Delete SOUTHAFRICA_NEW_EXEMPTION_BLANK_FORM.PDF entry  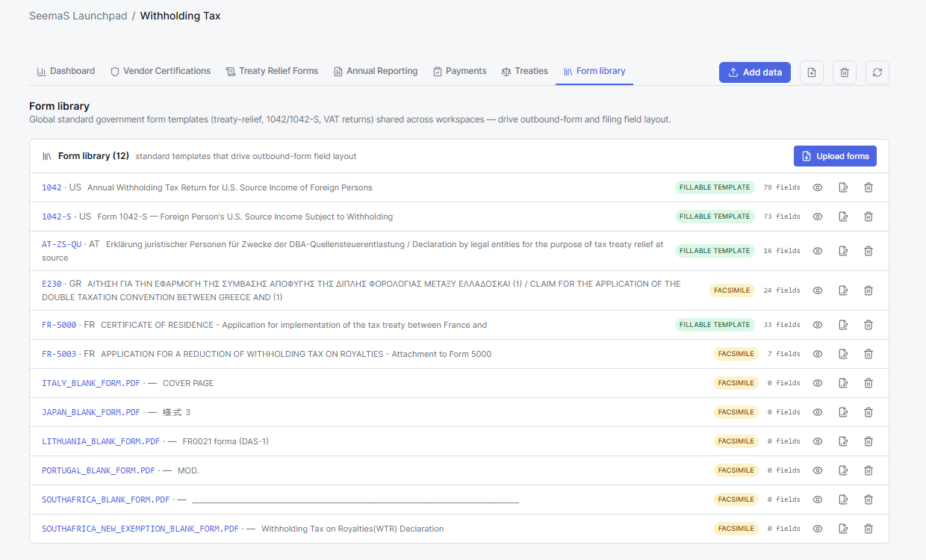(868, 529)
